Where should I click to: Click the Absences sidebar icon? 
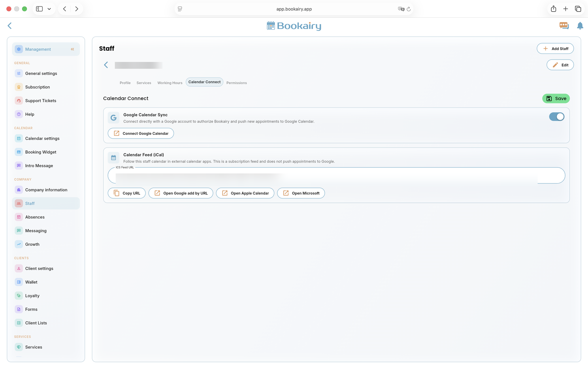click(19, 217)
